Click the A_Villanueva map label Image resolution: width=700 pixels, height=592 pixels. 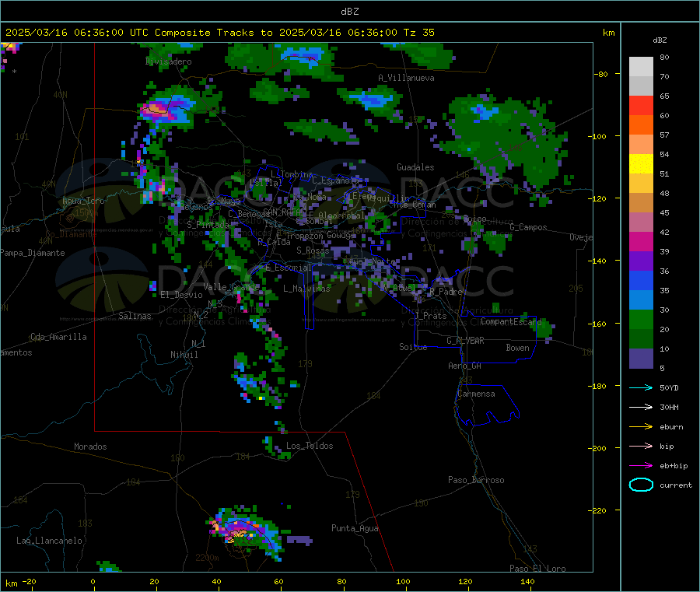406,78
